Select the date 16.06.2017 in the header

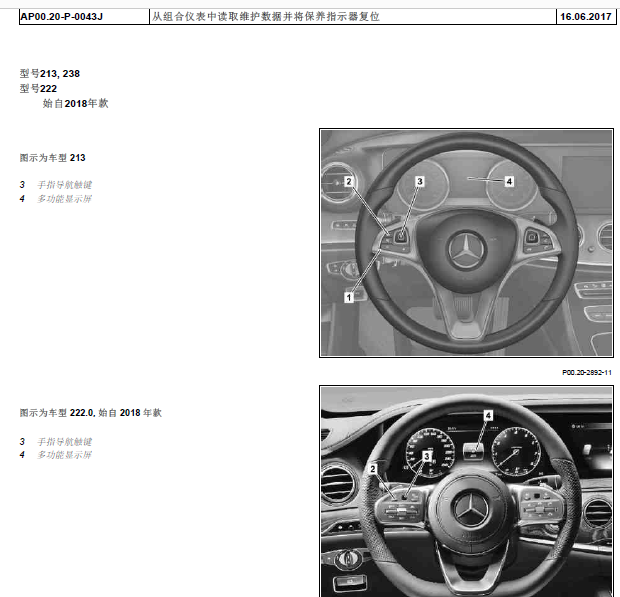pyautogui.click(x=586, y=17)
